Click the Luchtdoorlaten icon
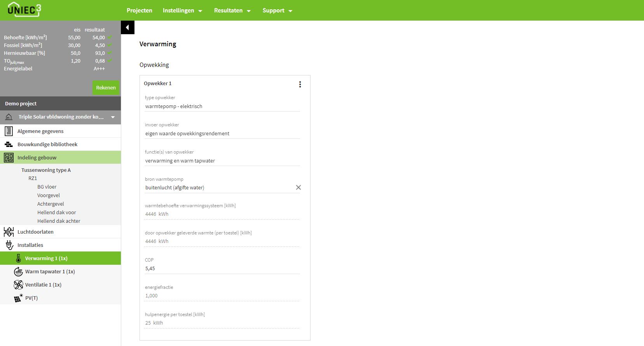The height and width of the screenshot is (346, 644). (9, 232)
